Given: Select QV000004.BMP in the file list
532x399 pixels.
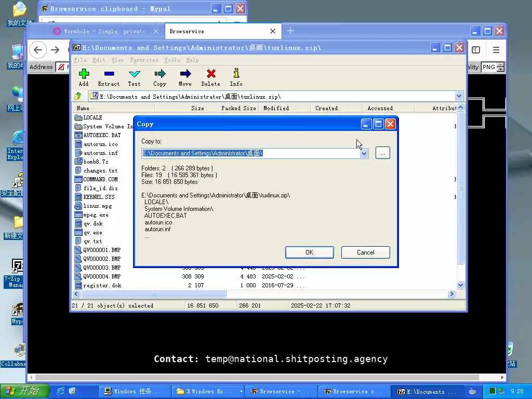Looking at the screenshot, I should (x=98, y=276).
